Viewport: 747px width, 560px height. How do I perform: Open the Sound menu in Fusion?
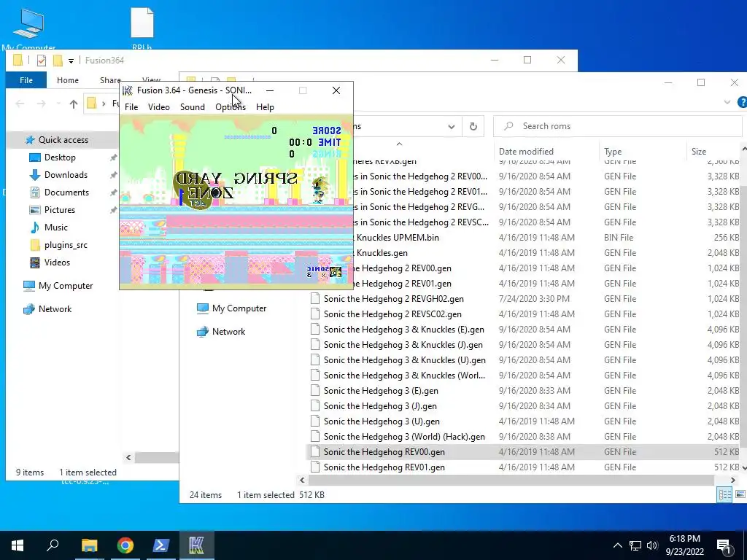193,107
